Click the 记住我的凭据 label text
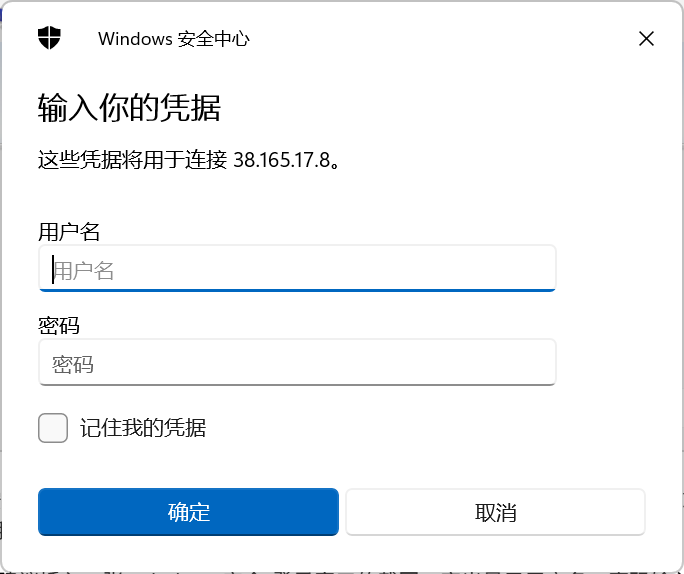 tap(143, 428)
